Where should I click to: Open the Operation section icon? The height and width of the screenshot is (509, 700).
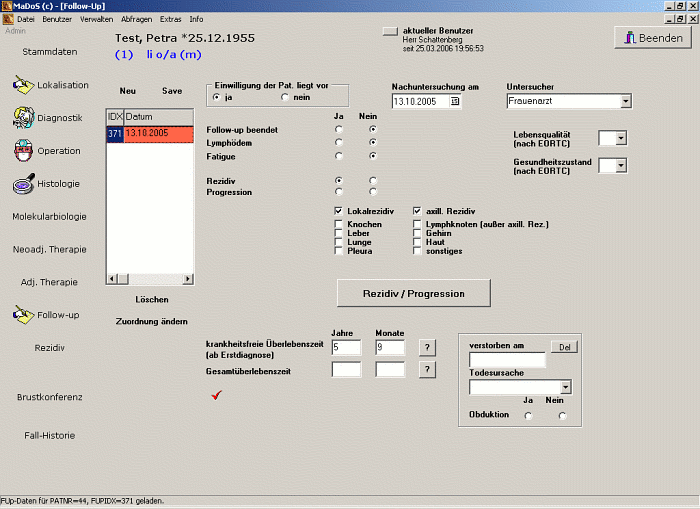click(24, 151)
